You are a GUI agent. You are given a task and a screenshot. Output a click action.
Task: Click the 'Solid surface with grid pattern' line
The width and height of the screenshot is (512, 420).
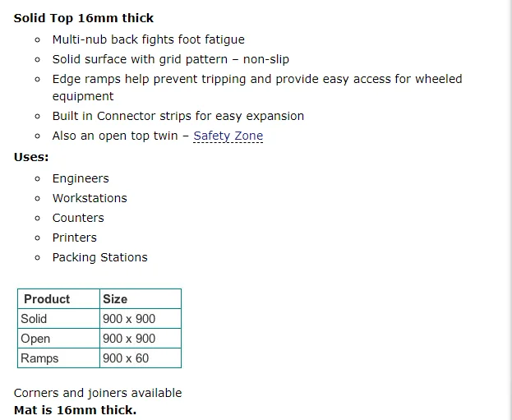[170, 59]
